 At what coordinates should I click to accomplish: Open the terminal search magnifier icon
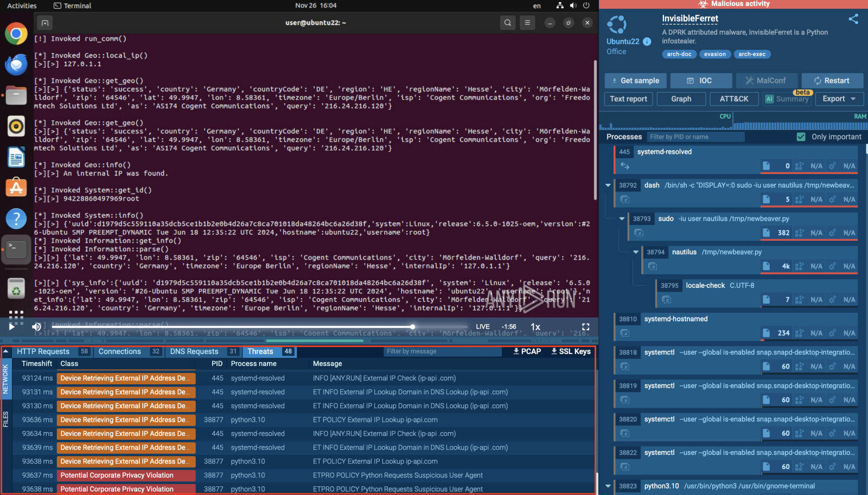(x=507, y=23)
